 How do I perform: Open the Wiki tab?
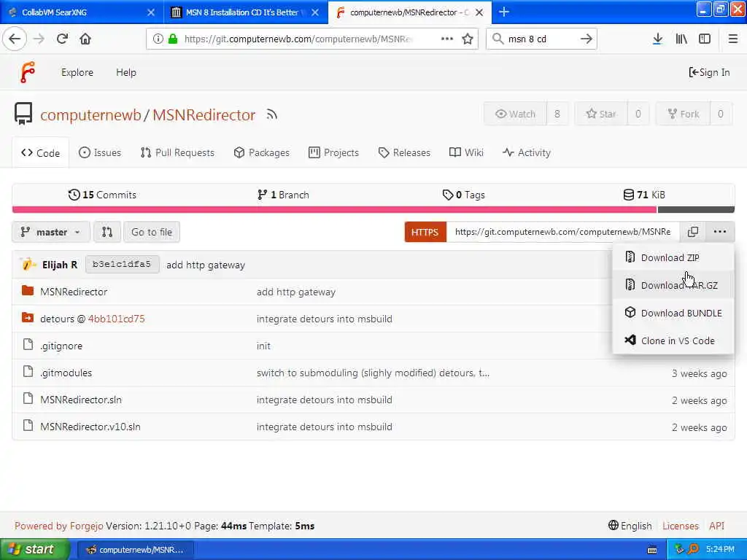[x=466, y=152]
